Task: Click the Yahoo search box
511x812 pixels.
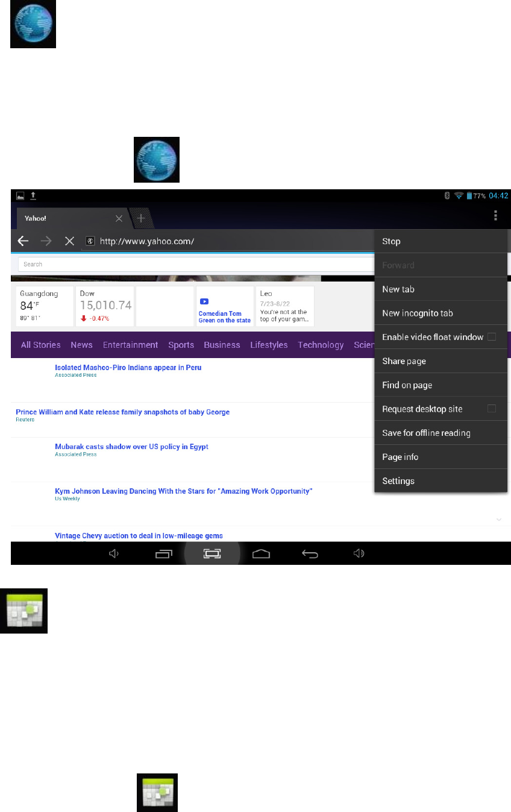Action: pos(196,264)
